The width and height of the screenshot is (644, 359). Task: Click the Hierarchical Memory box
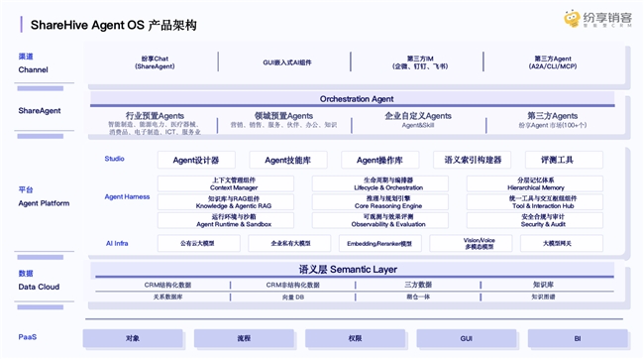click(x=535, y=183)
